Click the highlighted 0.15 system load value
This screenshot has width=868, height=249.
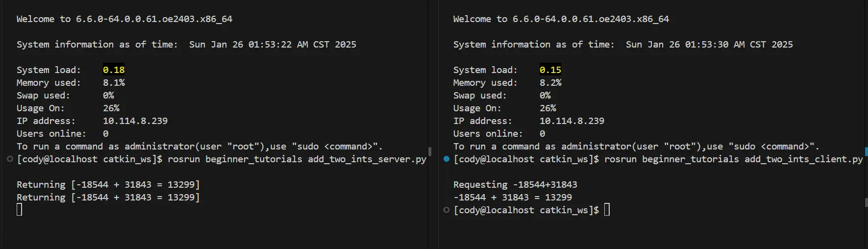point(550,70)
